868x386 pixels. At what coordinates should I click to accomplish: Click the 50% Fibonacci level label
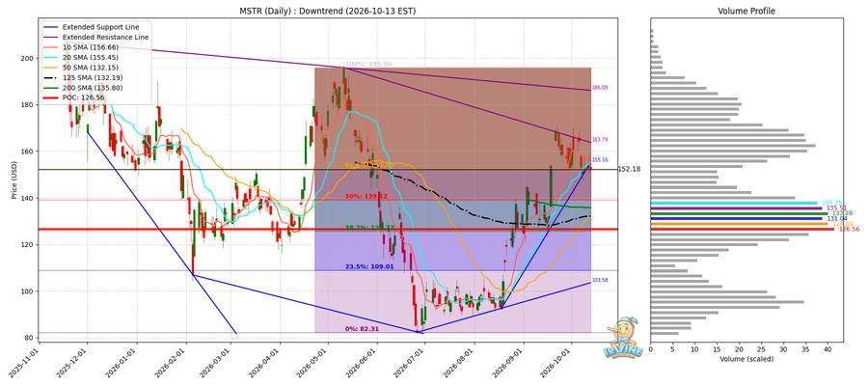366,196
